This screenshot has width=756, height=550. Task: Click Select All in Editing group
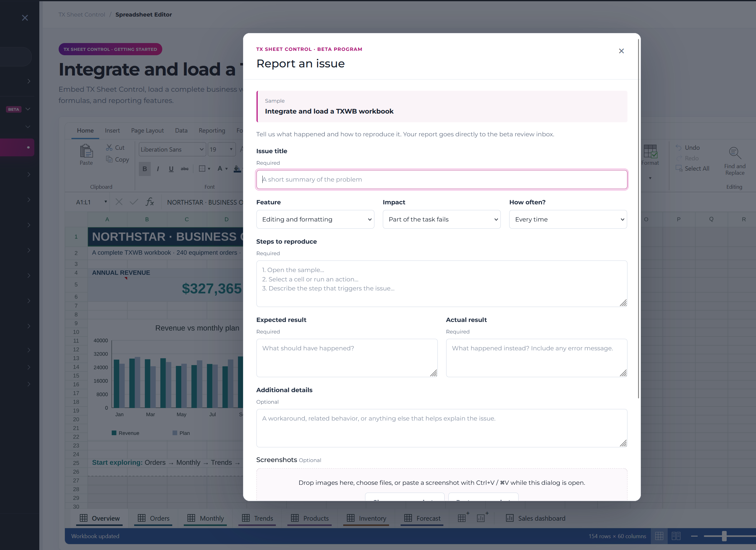click(692, 169)
